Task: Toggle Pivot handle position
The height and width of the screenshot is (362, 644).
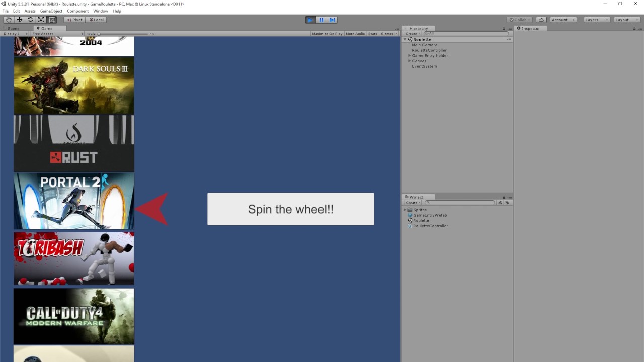Action: tap(74, 20)
